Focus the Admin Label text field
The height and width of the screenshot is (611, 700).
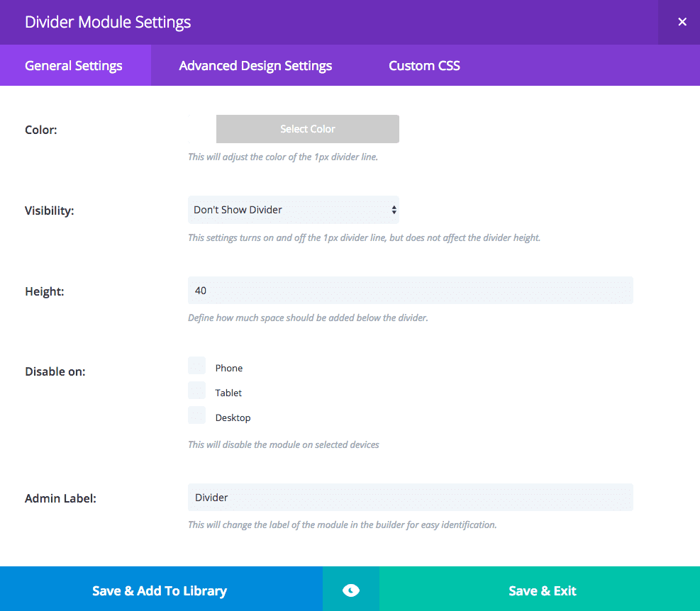tap(410, 498)
